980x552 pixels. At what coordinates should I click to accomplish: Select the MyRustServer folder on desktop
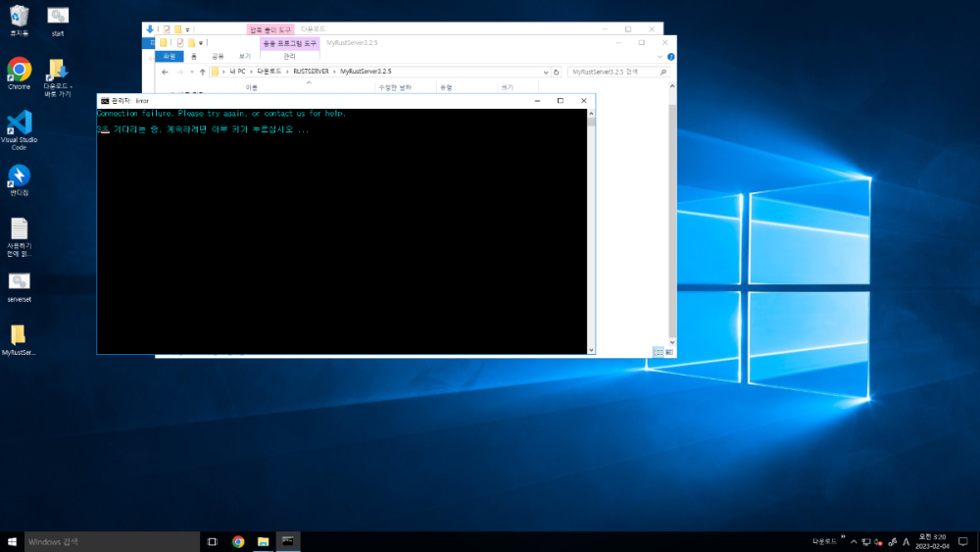point(19,336)
